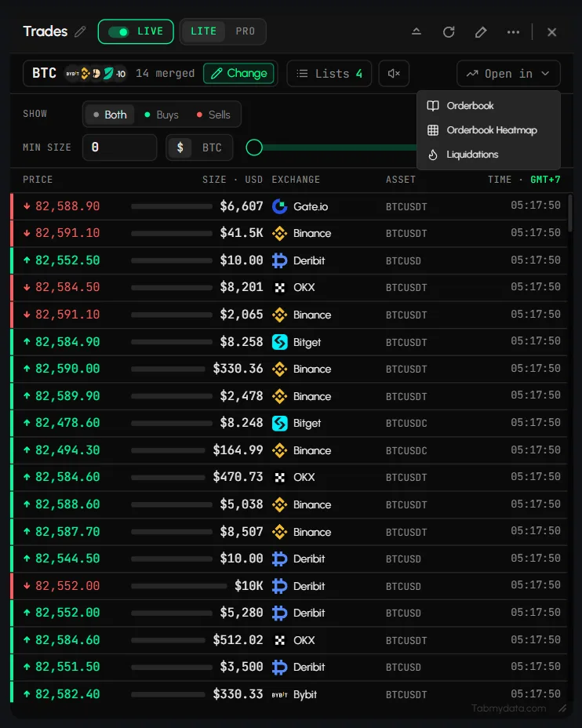Set min size unit to BTC
The image size is (582, 728).
(x=212, y=147)
